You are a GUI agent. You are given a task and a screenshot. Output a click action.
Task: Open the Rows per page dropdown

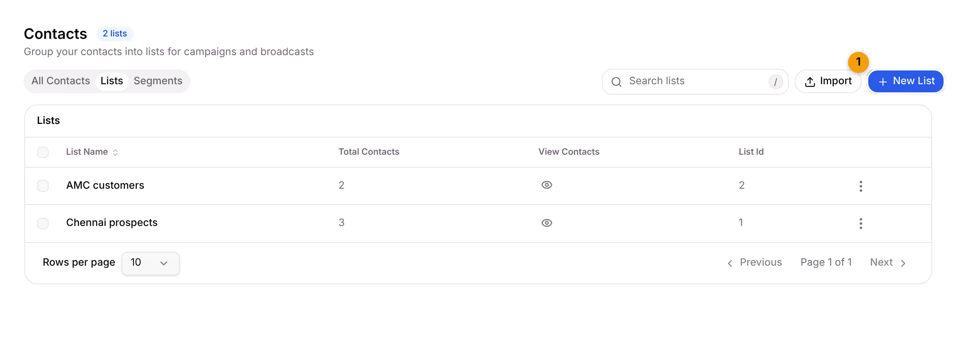[x=150, y=263]
